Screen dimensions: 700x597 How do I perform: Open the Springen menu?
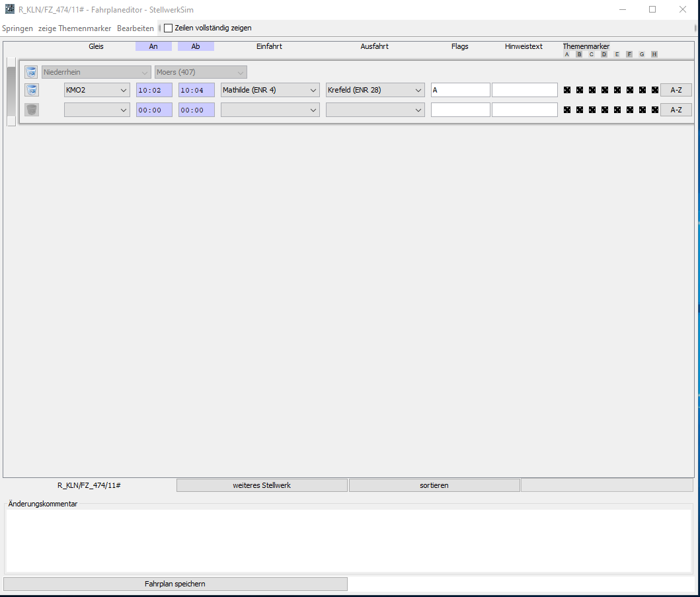17,28
